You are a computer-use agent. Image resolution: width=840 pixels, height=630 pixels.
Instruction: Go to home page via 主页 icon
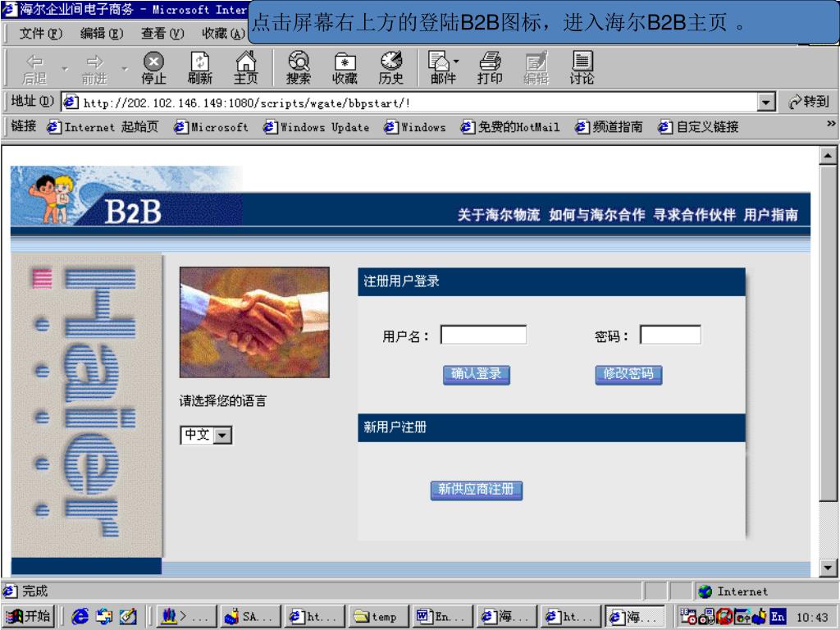pyautogui.click(x=246, y=69)
